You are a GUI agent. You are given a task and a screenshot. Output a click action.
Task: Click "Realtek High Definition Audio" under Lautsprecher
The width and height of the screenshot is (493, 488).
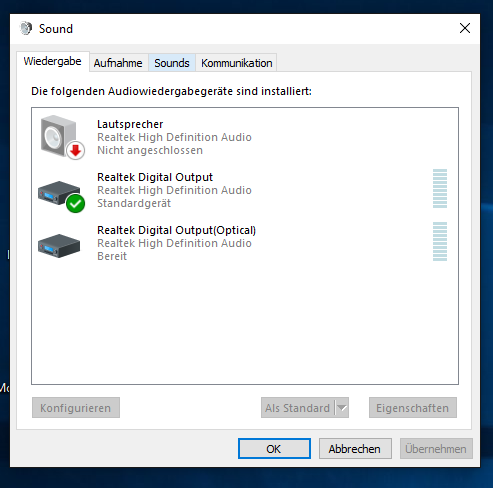[x=174, y=137]
